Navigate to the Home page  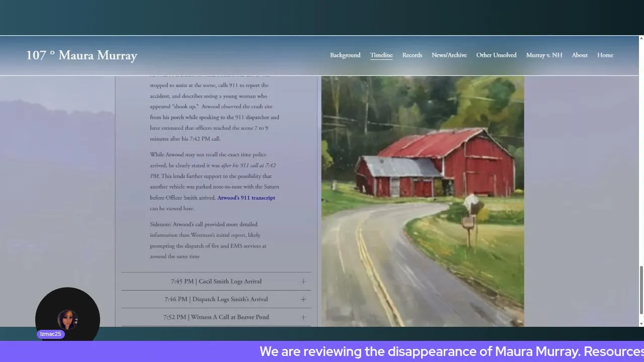click(605, 55)
